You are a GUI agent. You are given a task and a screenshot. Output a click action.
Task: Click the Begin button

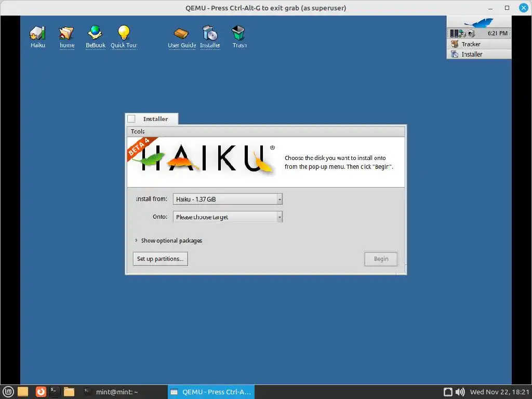point(381,259)
